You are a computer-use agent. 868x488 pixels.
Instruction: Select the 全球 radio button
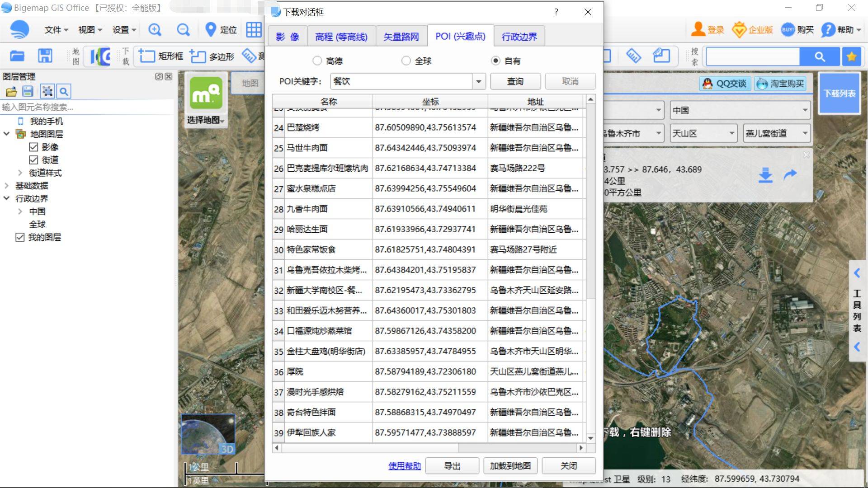[406, 61]
